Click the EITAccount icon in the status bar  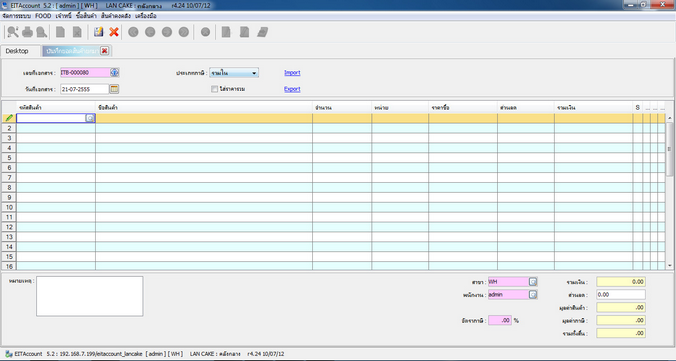(x=9, y=354)
